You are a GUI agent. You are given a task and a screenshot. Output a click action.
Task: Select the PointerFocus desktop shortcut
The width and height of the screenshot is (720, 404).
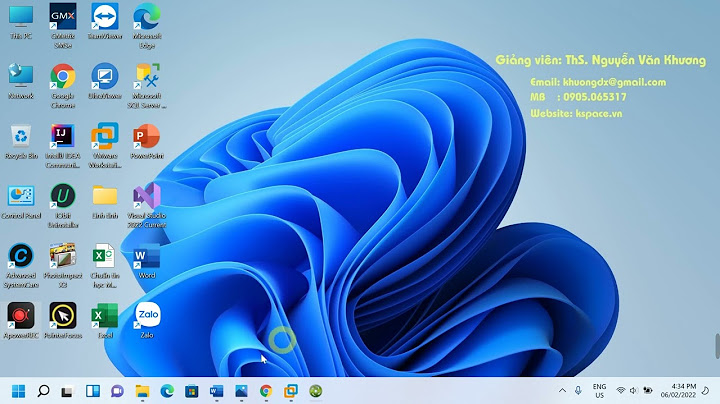tap(63, 321)
